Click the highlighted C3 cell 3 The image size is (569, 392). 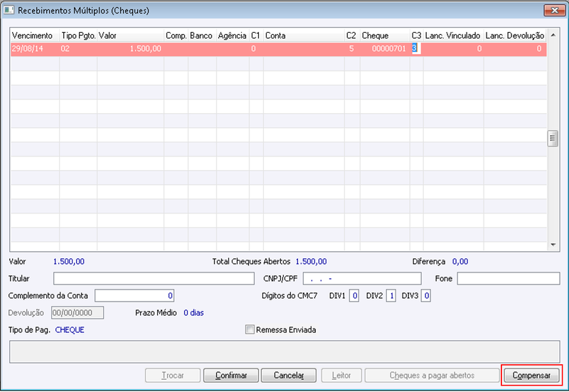[x=416, y=48]
